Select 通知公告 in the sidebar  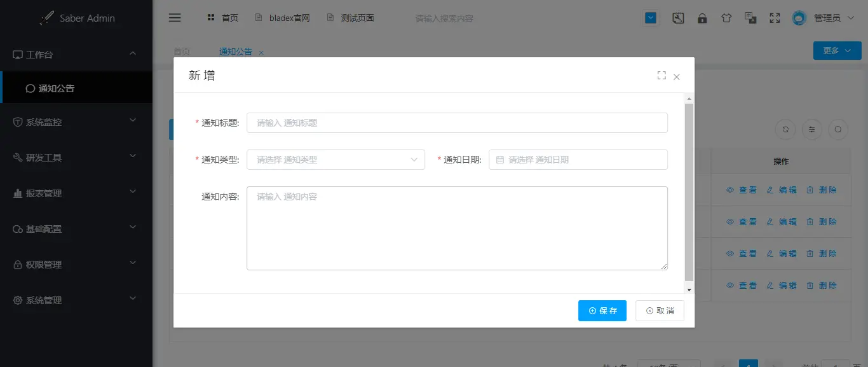pos(57,88)
